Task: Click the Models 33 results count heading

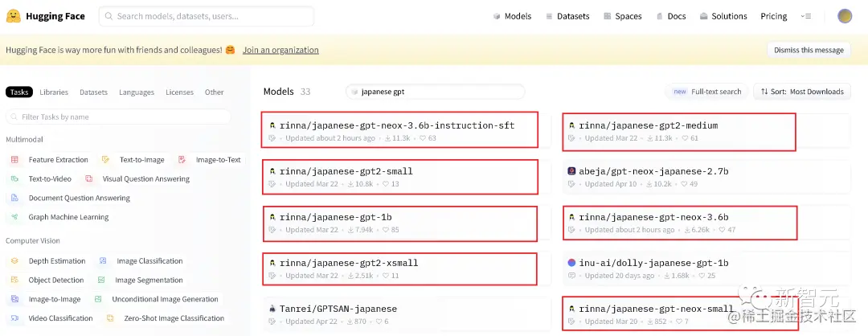Action: tap(287, 92)
